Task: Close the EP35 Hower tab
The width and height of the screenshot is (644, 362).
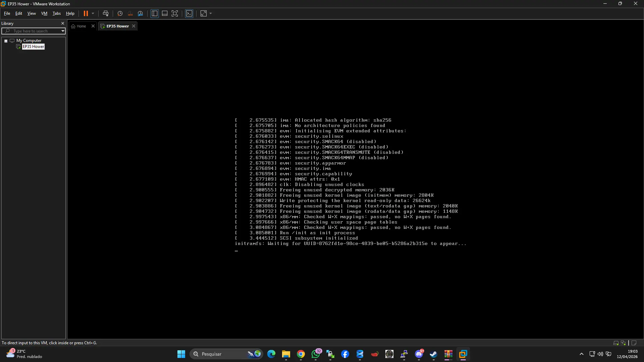Action: tap(133, 26)
